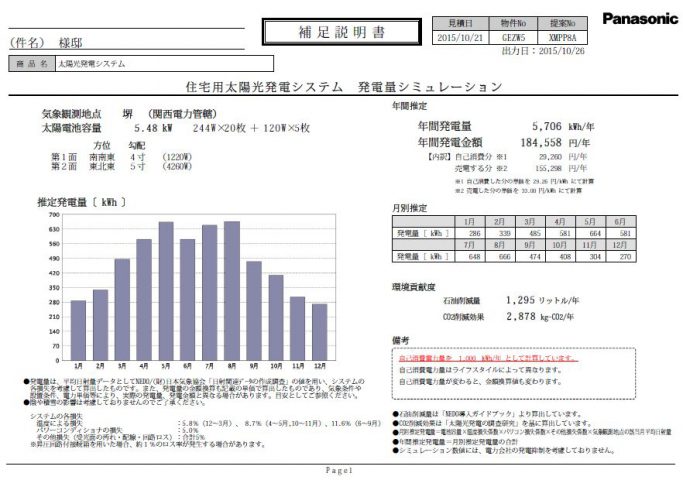Image resolution: width=683 pixels, height=480 pixels.
Task: Click the 184,558 円/年 annual amount
Action: tap(555, 142)
